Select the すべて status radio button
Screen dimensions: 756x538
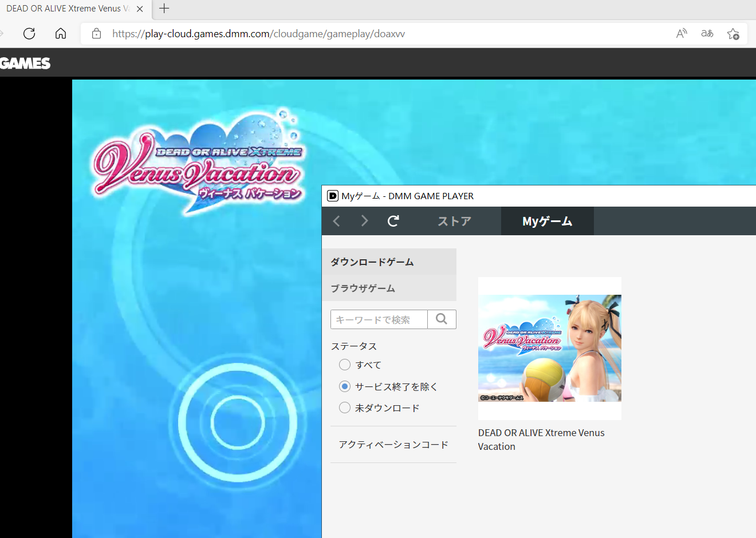(x=345, y=365)
